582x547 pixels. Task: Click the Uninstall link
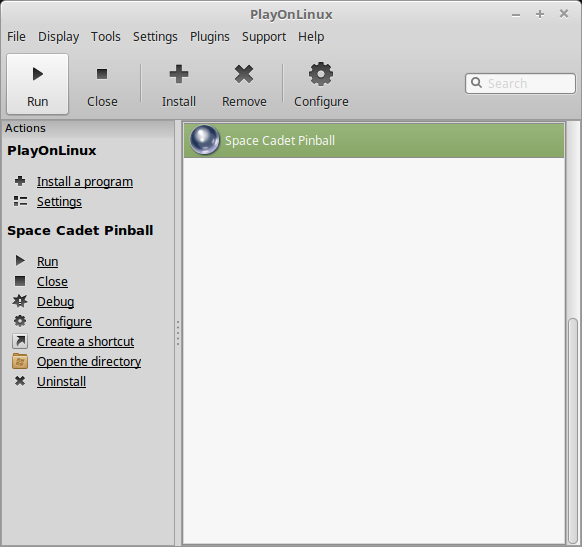point(62,382)
